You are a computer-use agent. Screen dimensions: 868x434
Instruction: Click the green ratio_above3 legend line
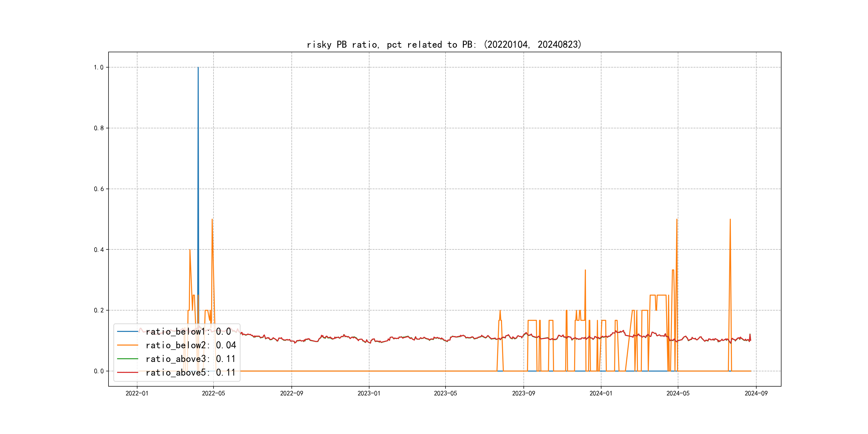127,359
